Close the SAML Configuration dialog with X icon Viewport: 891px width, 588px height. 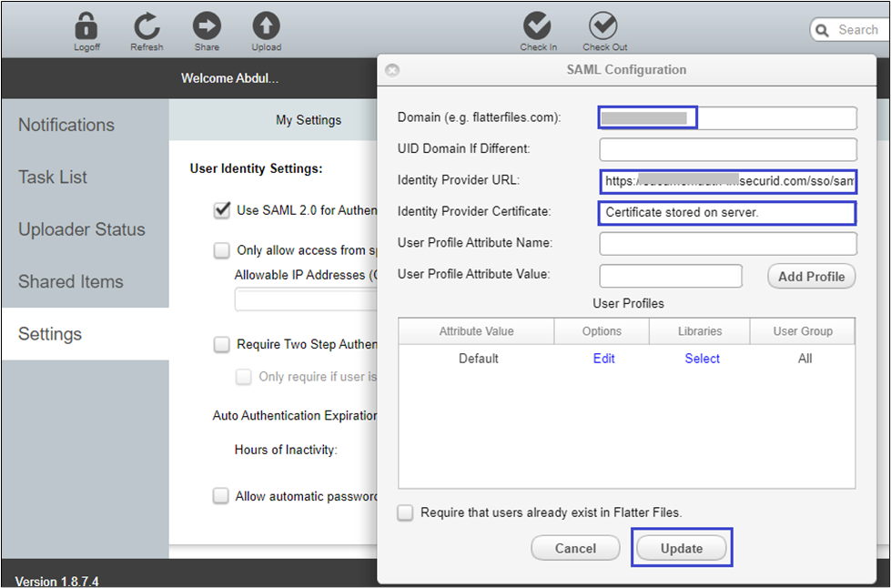pyautogui.click(x=392, y=70)
